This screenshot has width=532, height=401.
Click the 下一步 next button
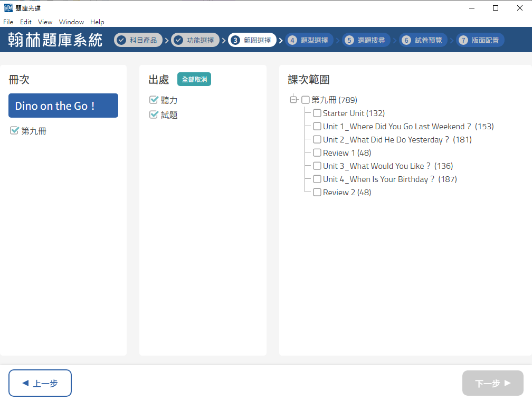pyautogui.click(x=492, y=383)
